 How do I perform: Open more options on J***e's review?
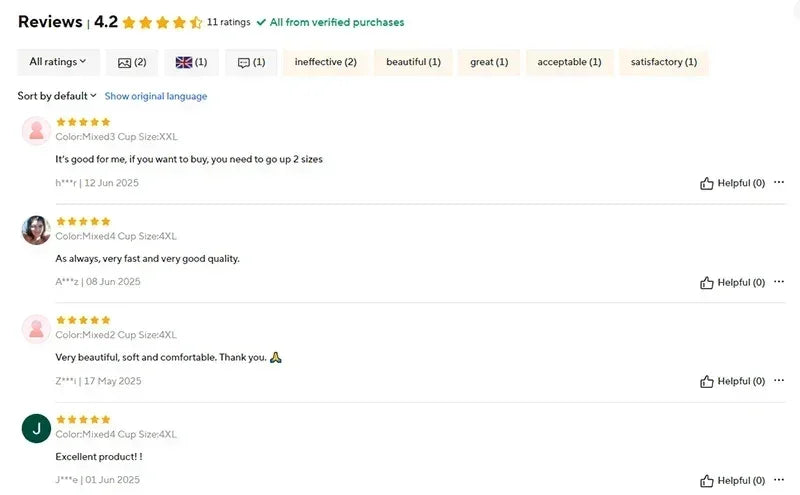[x=779, y=480]
